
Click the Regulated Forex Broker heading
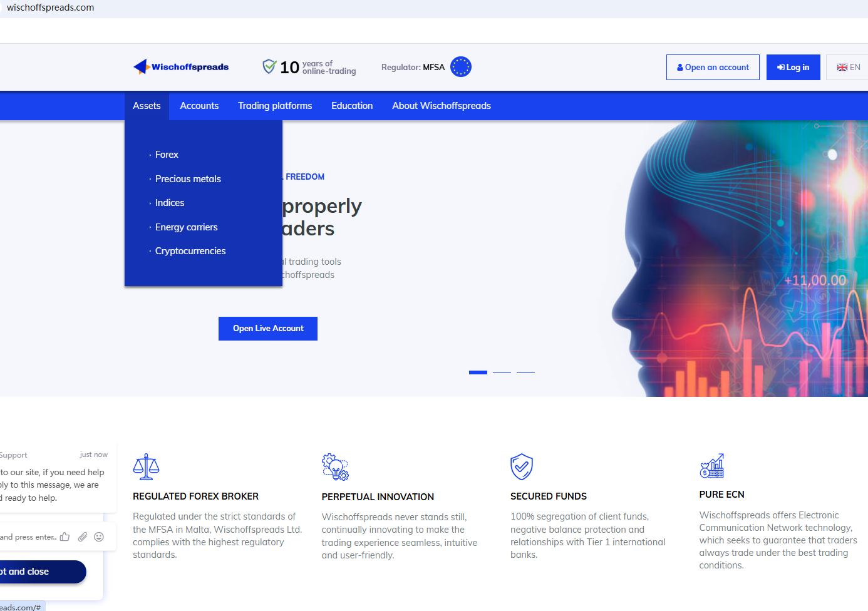195,496
